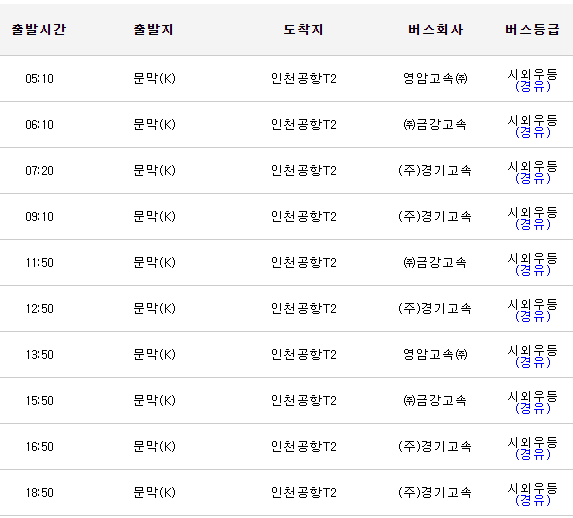Open the 경유 link in the 11:50 row

532,271
